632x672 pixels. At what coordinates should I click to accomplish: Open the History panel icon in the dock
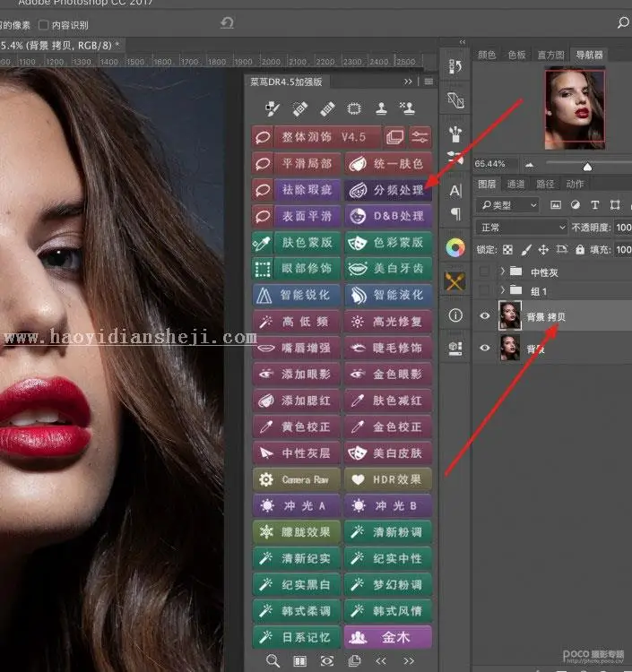coord(455,67)
